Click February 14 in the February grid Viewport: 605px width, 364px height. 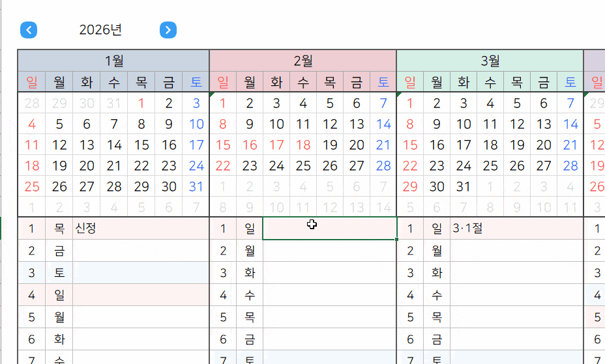coord(383,124)
